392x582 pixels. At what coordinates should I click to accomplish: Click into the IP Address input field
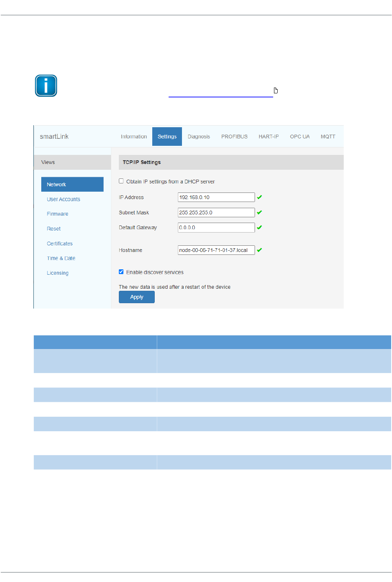[216, 197]
